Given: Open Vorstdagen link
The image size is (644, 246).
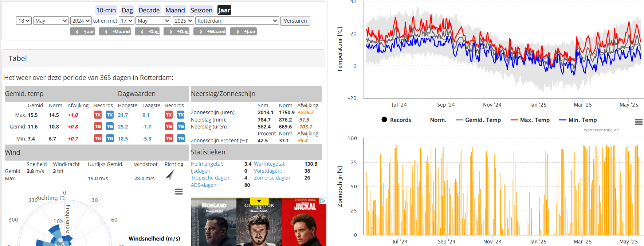Looking at the screenshot, I should click(268, 171).
